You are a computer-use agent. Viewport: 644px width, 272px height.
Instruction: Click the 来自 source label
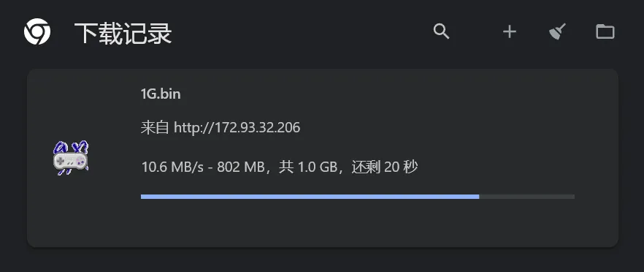155,127
